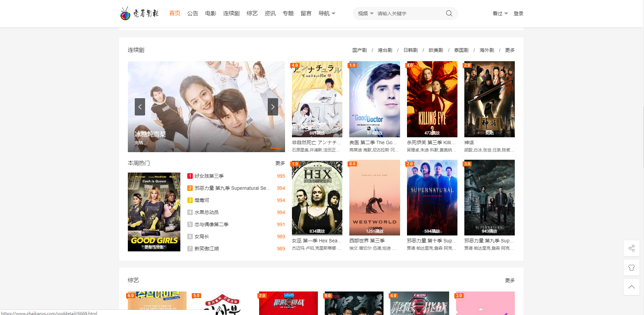Open the Good Doctor poster thumbnail

375,99
